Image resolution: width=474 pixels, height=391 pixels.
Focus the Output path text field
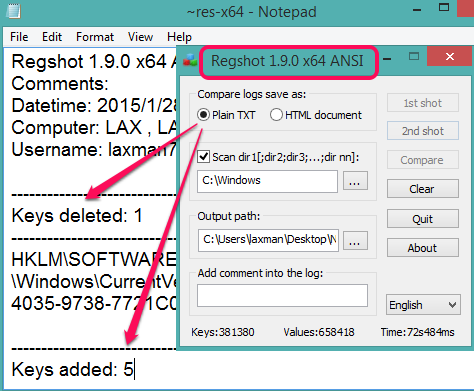coord(268,240)
